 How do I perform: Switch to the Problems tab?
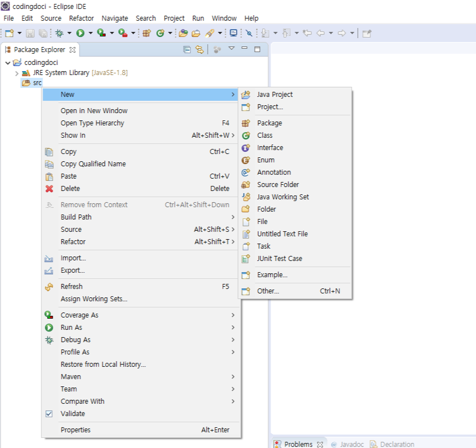pyautogui.click(x=298, y=444)
